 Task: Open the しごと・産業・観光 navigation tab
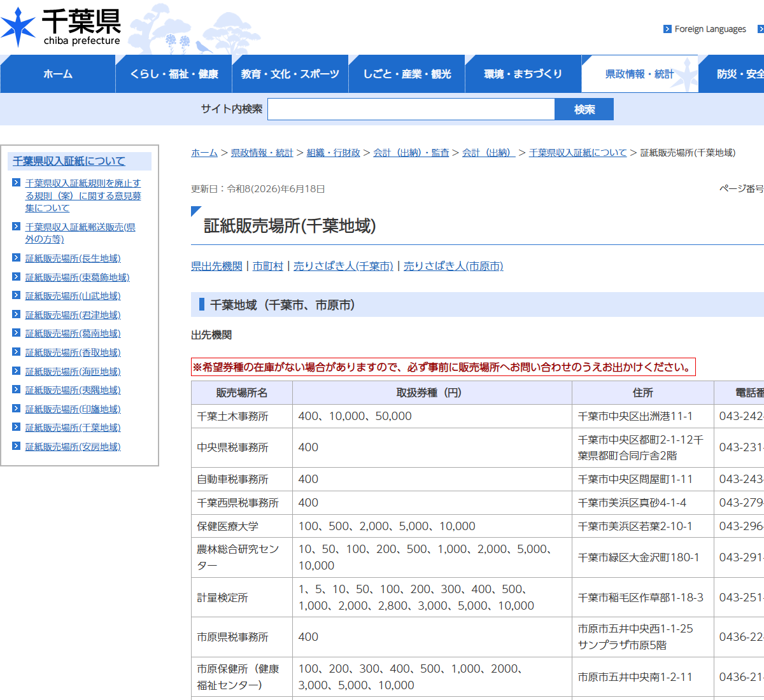pyautogui.click(x=407, y=74)
